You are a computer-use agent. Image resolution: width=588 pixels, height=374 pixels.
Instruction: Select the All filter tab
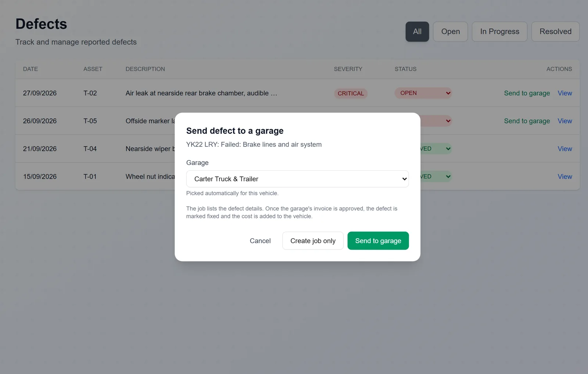click(x=417, y=32)
